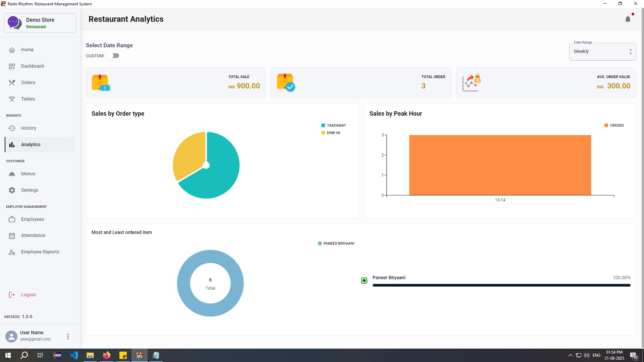Enable the CUSTOM date range toggle

click(x=113, y=56)
